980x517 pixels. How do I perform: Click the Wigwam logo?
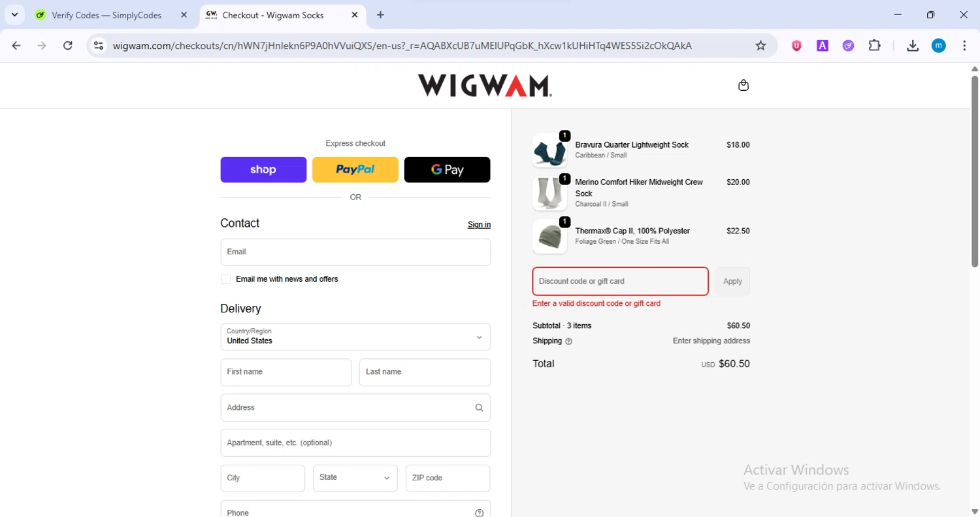pos(485,85)
